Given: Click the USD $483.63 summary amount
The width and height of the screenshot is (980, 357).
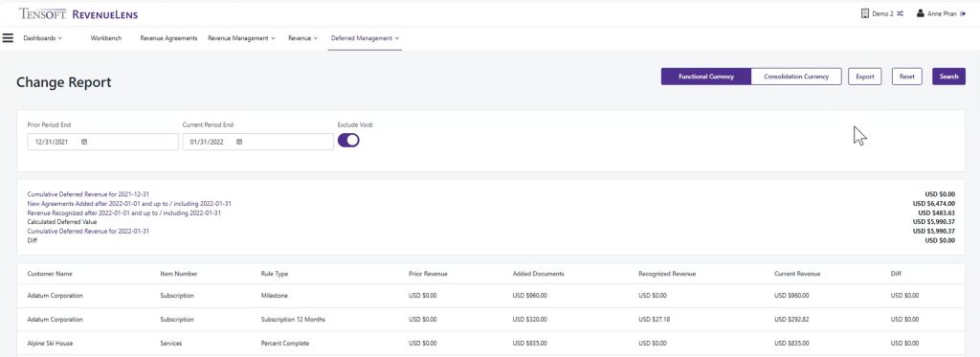Looking at the screenshot, I should 936,212.
